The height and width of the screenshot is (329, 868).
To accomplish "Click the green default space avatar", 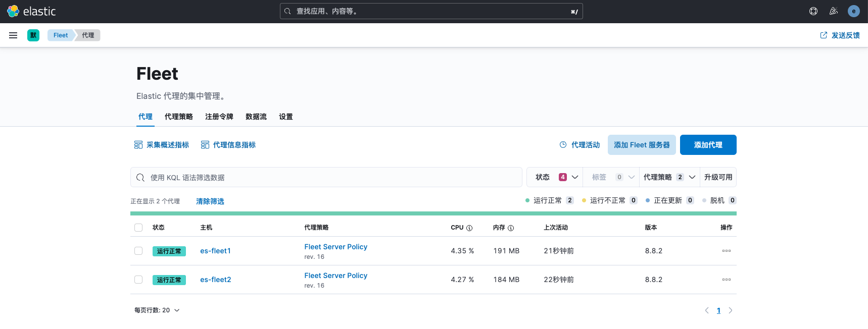I will point(33,35).
